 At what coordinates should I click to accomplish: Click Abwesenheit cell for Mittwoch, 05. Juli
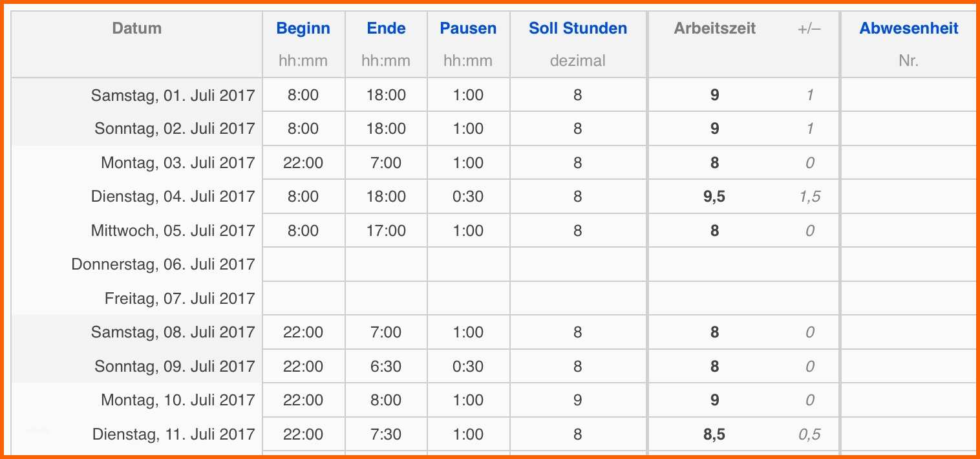(x=908, y=231)
